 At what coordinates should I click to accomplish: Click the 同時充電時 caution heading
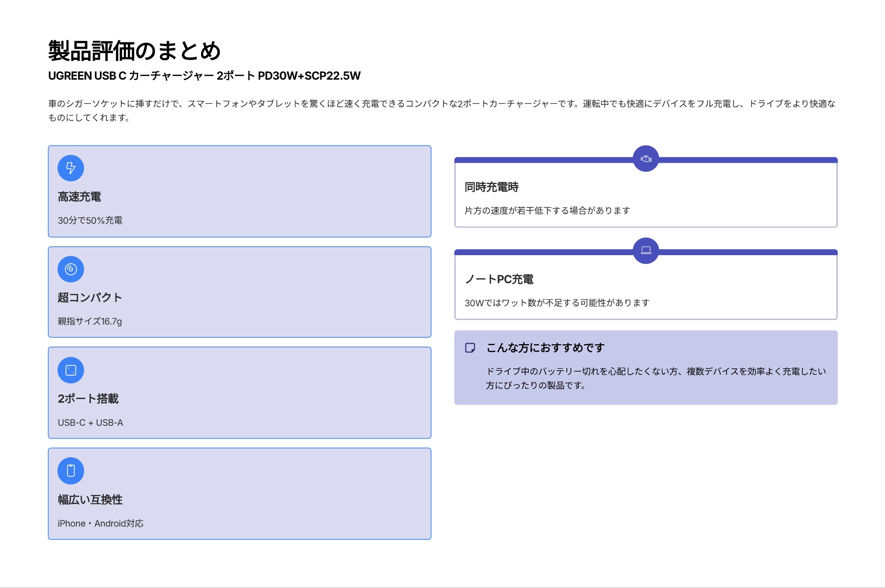(x=492, y=187)
